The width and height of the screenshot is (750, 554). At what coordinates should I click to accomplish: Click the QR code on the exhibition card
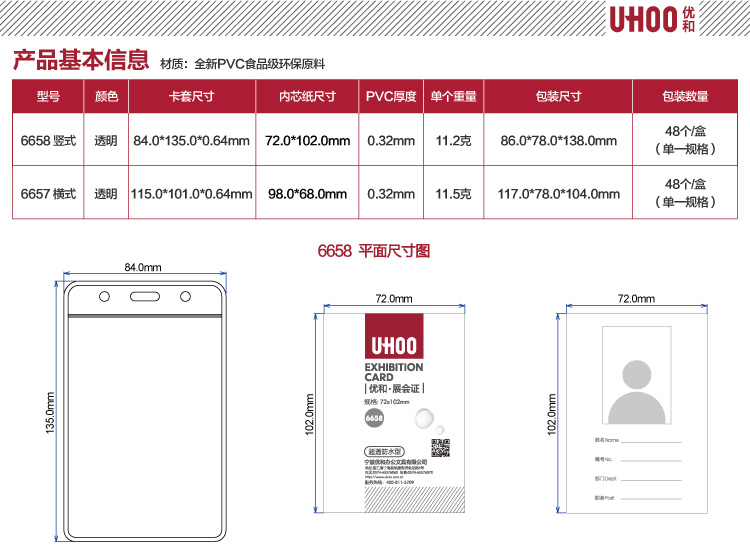(x=437, y=446)
